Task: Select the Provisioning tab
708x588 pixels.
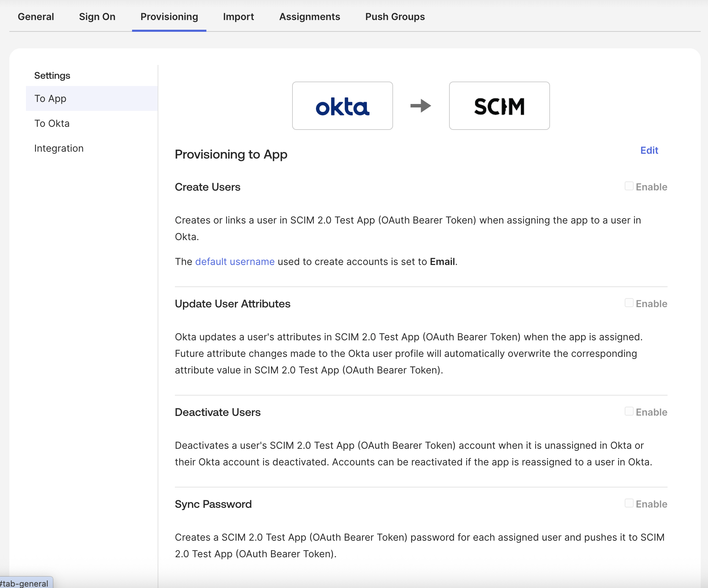Action: click(x=169, y=17)
